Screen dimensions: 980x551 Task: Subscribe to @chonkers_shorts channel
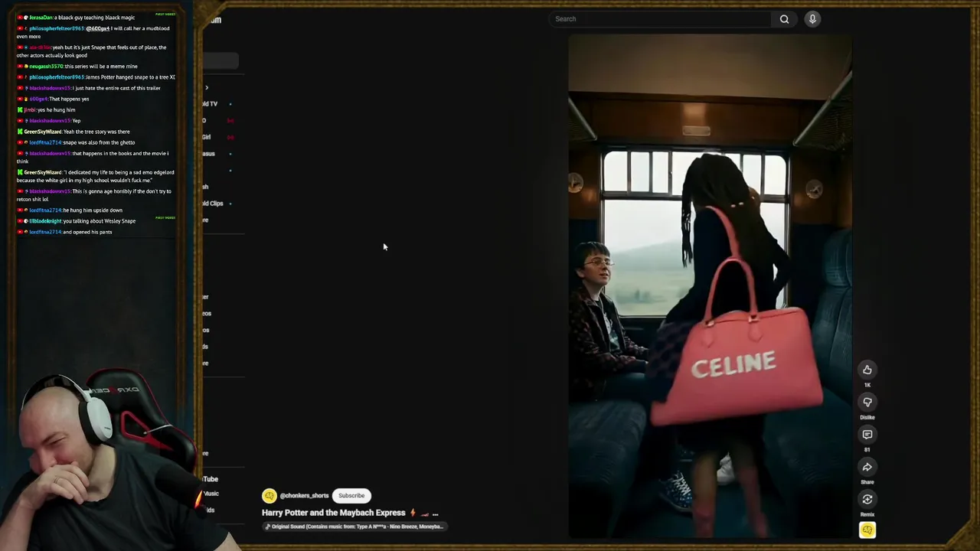(351, 495)
